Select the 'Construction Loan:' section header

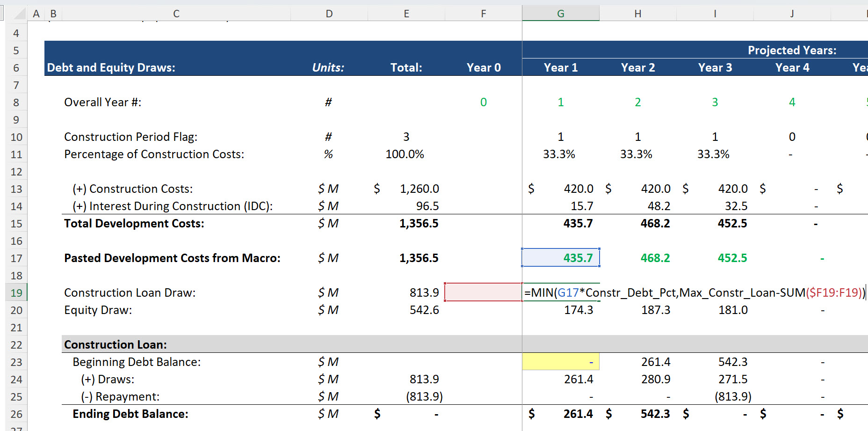click(x=116, y=344)
